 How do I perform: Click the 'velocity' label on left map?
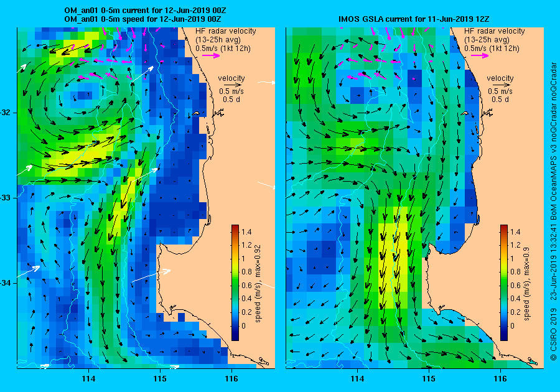coord(231,78)
